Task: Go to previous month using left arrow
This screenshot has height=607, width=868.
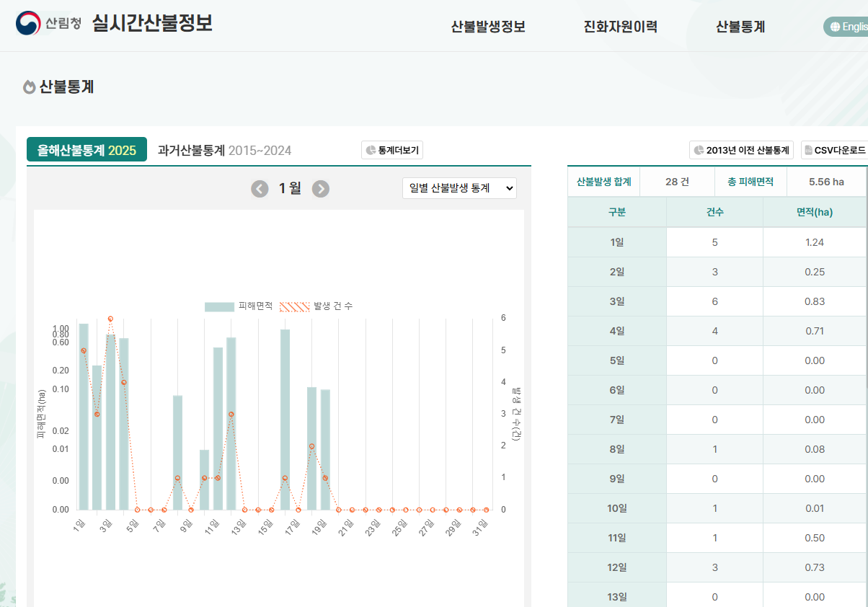Action: (260, 188)
